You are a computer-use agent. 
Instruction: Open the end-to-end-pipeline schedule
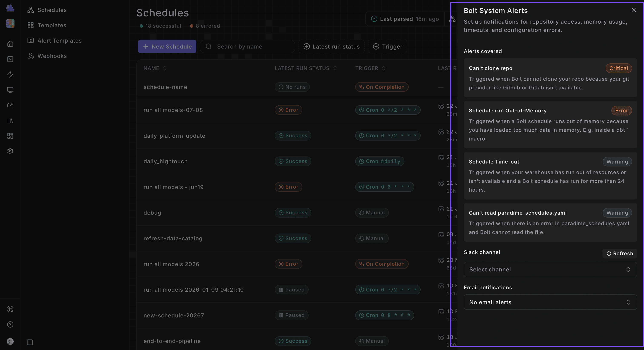point(172,341)
